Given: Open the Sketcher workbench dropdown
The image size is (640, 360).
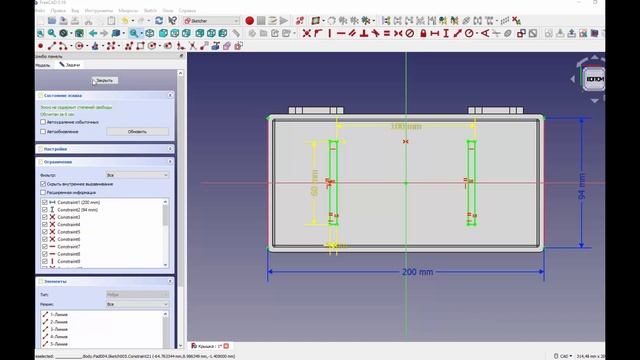Looking at the screenshot, I should (x=211, y=20).
